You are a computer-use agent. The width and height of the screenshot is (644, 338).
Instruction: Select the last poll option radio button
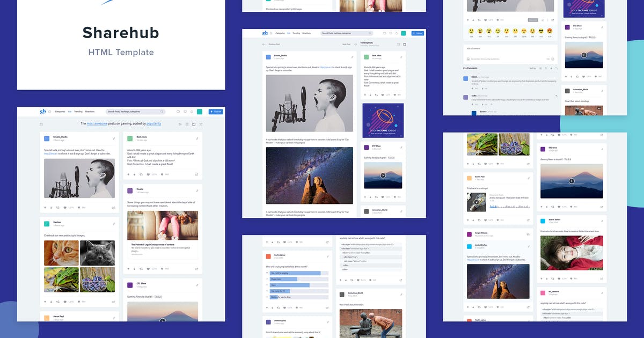(268, 297)
